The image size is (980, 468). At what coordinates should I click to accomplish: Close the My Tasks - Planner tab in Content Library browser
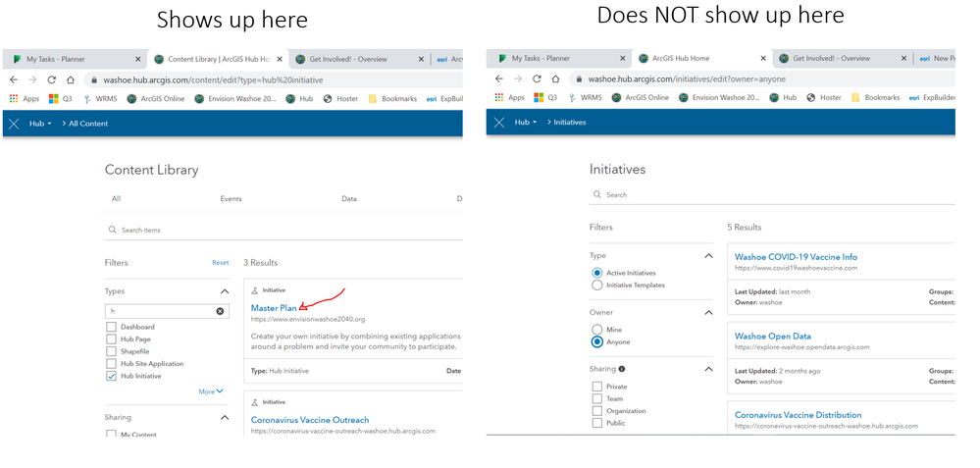point(138,60)
